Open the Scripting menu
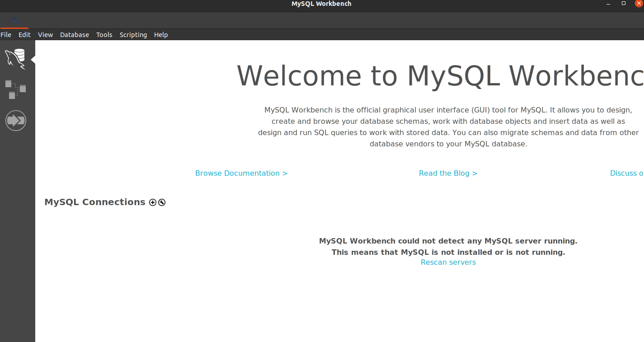Screen dimensions: 644x342 pyautogui.click(x=133, y=35)
